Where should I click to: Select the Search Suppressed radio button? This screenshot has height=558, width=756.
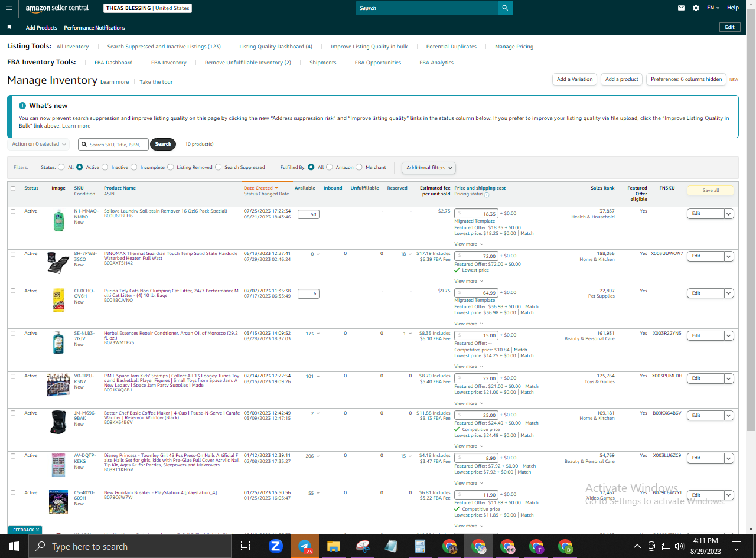tap(219, 167)
